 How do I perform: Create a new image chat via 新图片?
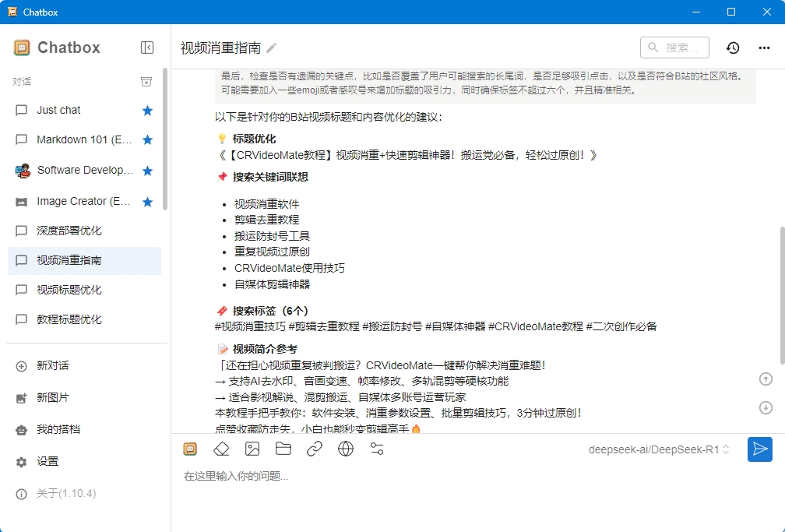84,398
